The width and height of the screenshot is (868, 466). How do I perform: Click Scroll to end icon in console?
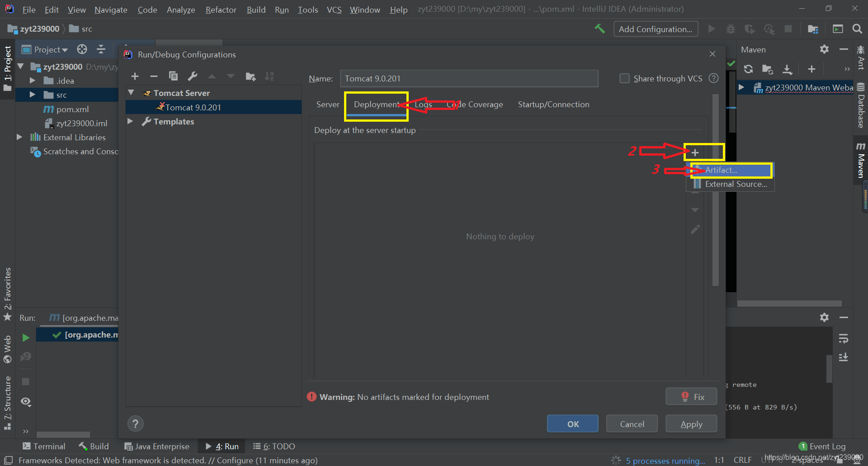coord(843,357)
